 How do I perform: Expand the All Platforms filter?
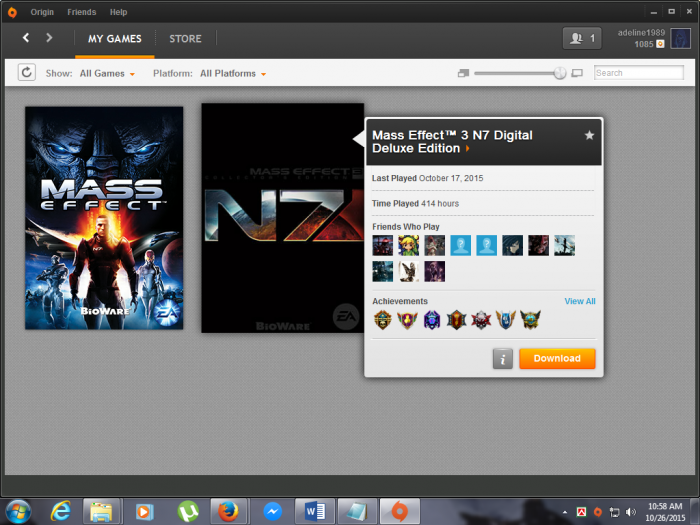233,73
